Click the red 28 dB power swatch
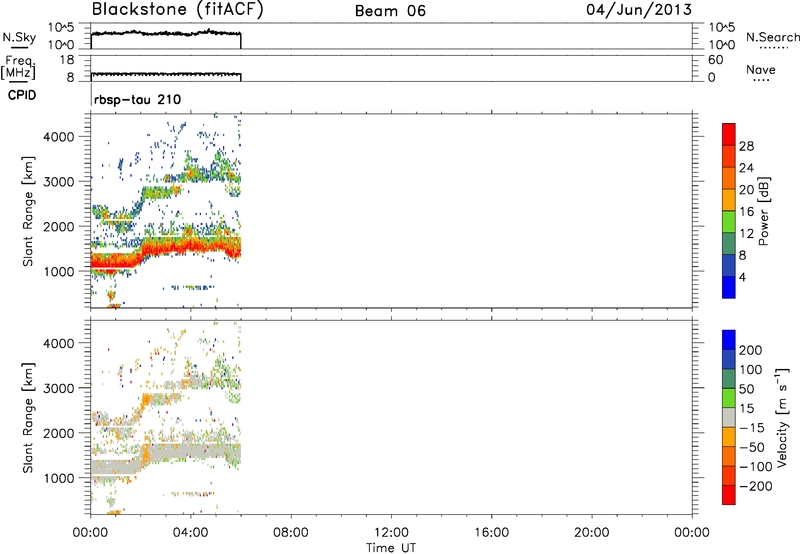The height and width of the screenshot is (554, 800). pyautogui.click(x=729, y=134)
